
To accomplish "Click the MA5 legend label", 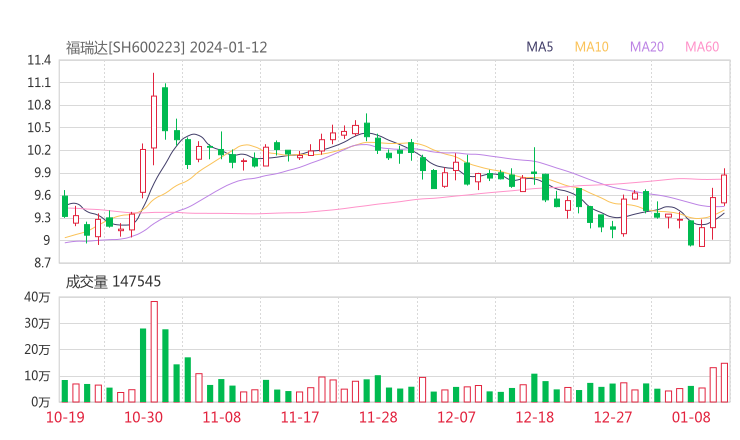I will point(539,47).
